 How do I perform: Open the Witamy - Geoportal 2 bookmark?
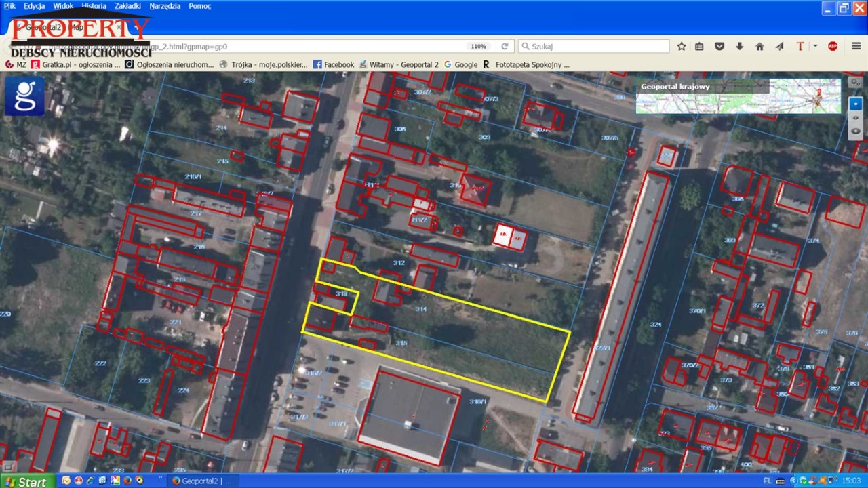(399, 65)
